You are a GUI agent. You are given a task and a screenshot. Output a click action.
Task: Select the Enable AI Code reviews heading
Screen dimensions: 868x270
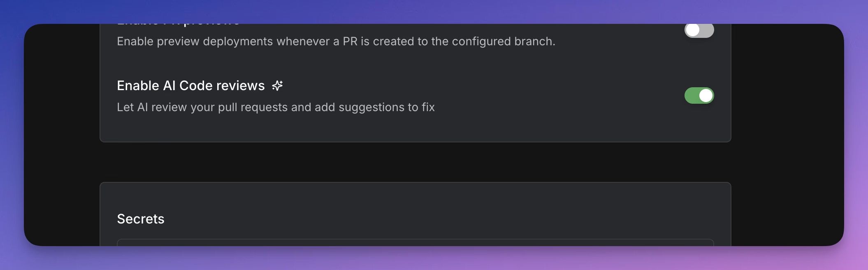point(191,86)
